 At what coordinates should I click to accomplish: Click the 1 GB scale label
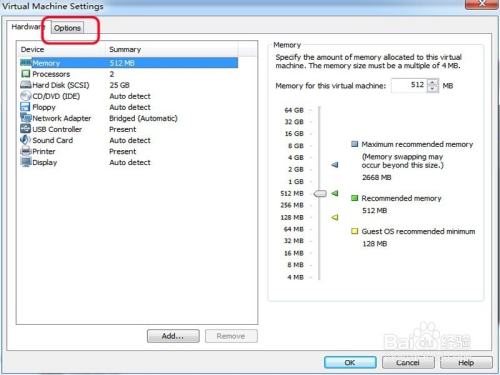[296, 181]
